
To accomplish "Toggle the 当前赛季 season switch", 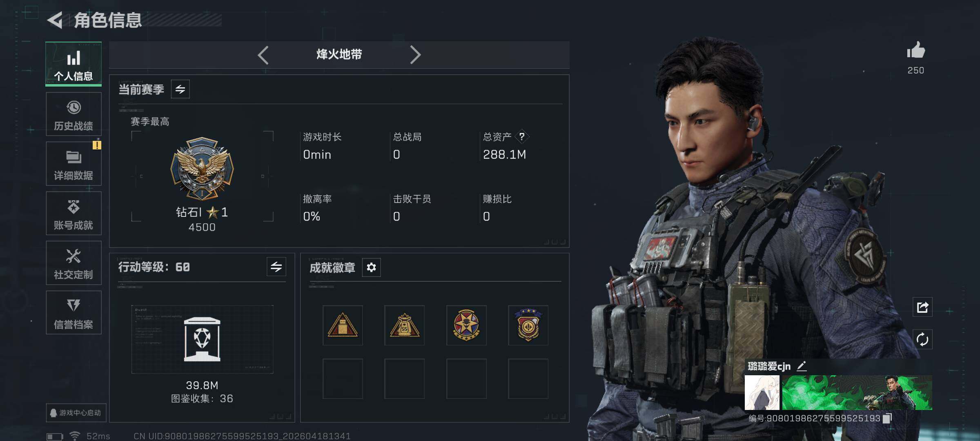I will pyautogui.click(x=180, y=89).
